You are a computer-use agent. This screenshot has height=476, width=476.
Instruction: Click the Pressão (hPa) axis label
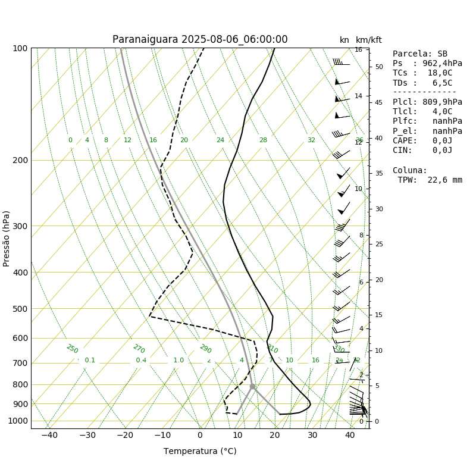click(6, 239)
